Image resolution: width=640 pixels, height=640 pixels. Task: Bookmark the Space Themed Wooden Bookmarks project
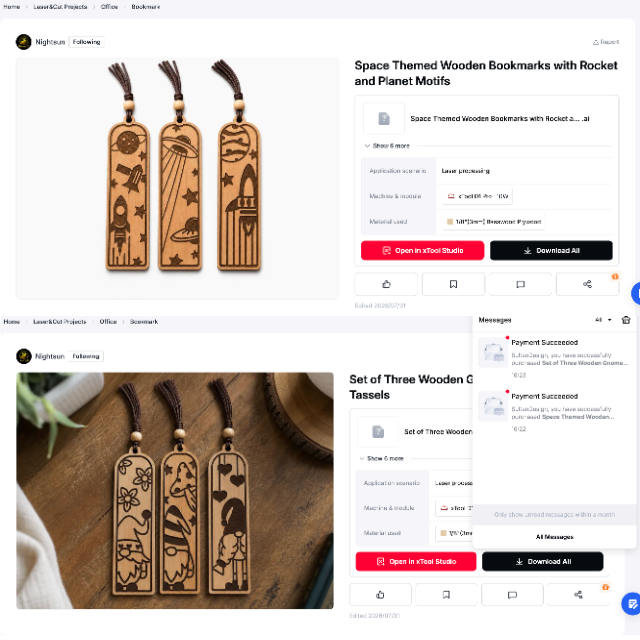[453, 284]
